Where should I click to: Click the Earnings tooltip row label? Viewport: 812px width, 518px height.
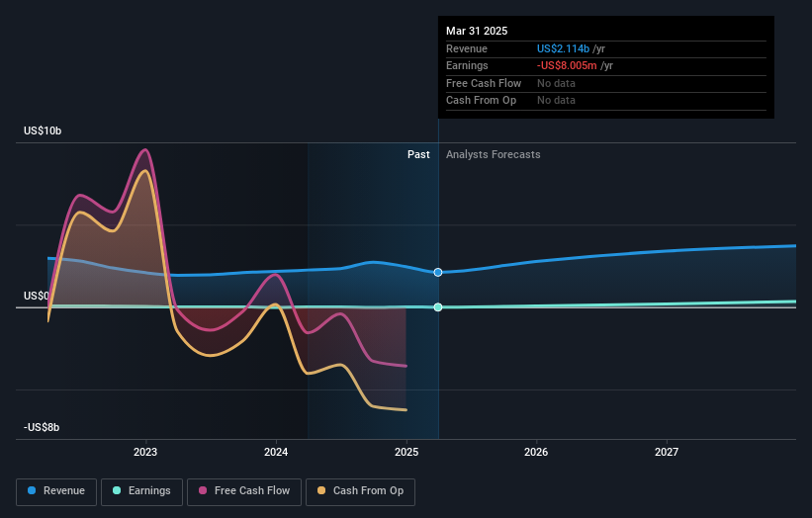tap(467, 65)
